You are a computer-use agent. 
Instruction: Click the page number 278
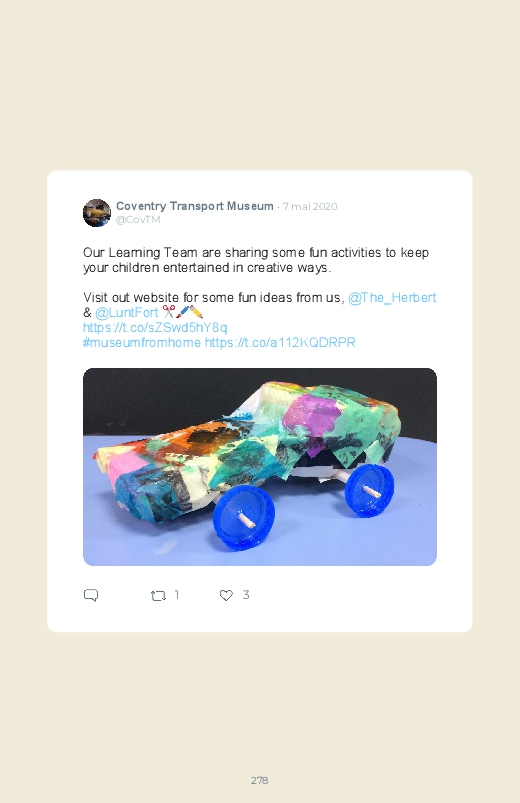260,780
